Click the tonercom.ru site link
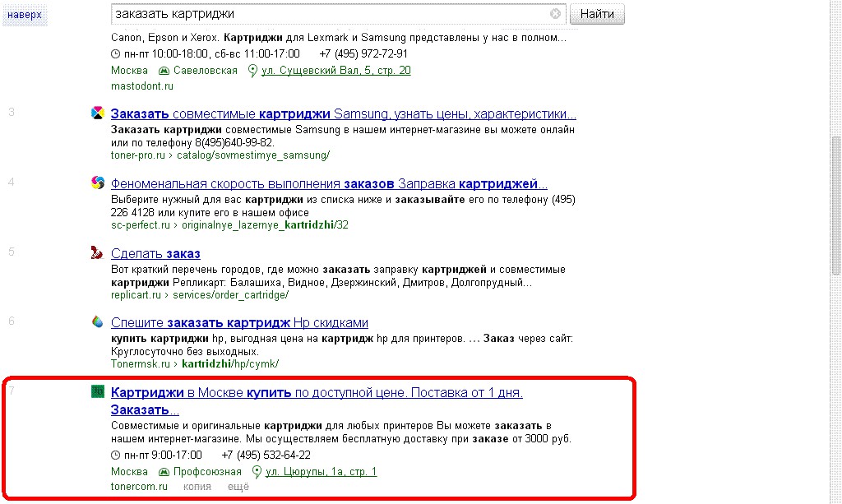 tap(139, 486)
